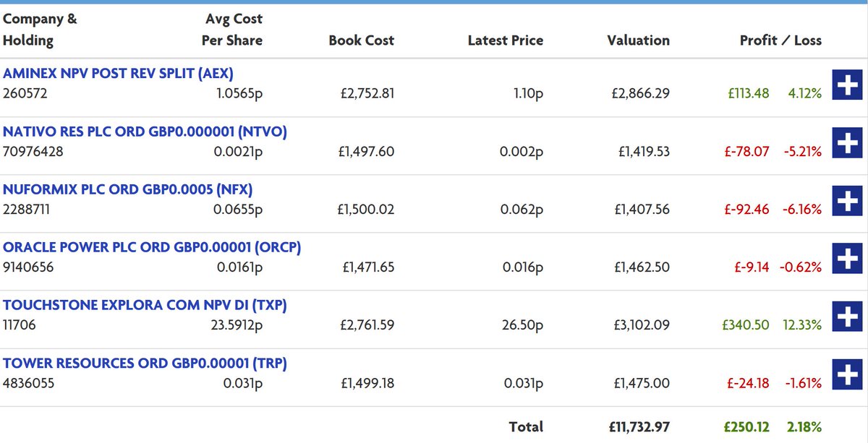Select Nativo loss £-78.07
This screenshot has height=443, width=868.
[x=746, y=151]
